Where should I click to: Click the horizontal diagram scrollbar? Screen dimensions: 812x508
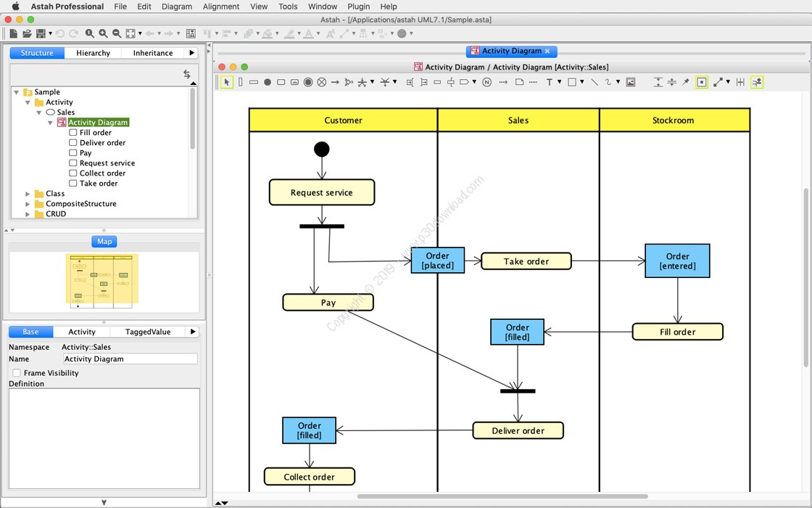click(x=502, y=496)
